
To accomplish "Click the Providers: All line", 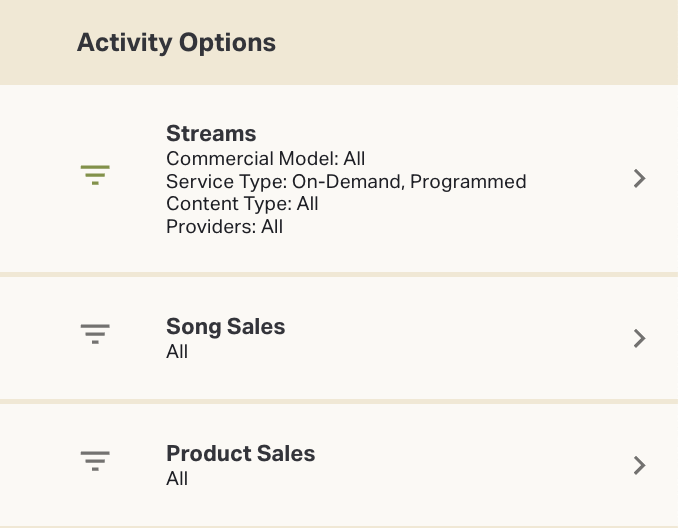I will tap(224, 227).
